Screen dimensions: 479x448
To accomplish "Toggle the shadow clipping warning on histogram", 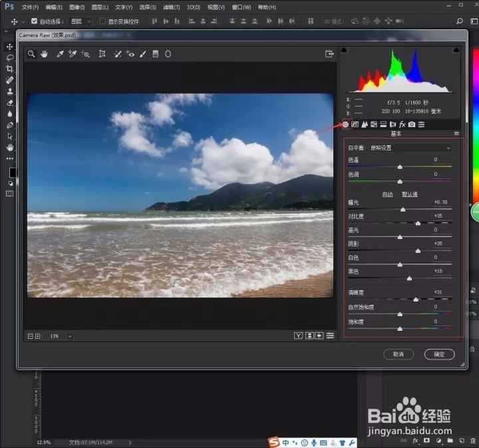I will pyautogui.click(x=344, y=50).
